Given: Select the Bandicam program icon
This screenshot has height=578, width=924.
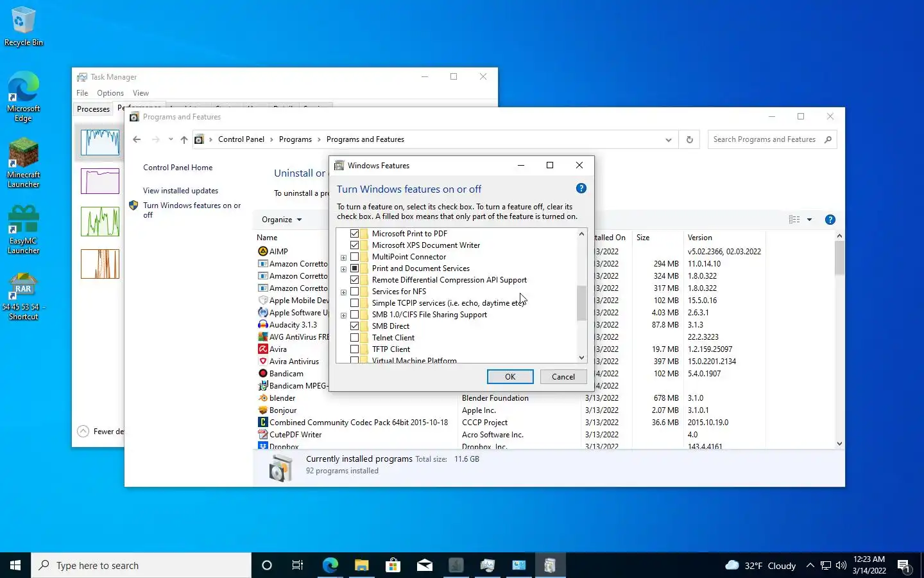Looking at the screenshot, I should pyautogui.click(x=262, y=373).
